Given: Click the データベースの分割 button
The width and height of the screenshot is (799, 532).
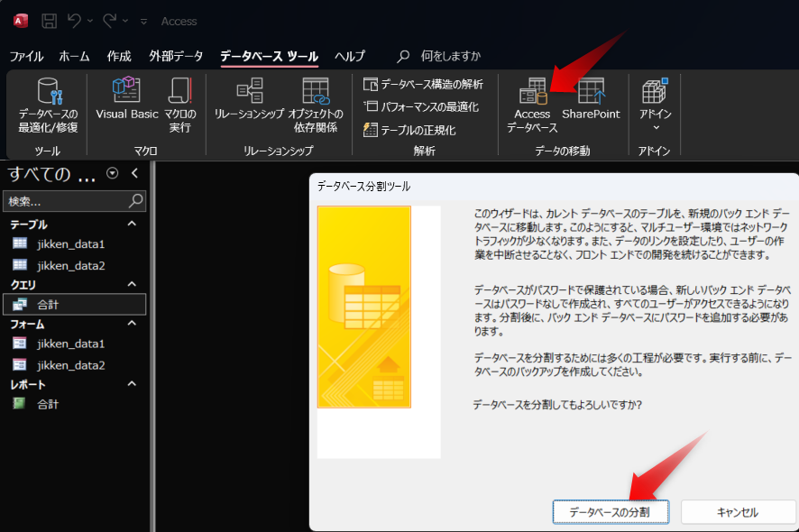Looking at the screenshot, I should point(611,511).
